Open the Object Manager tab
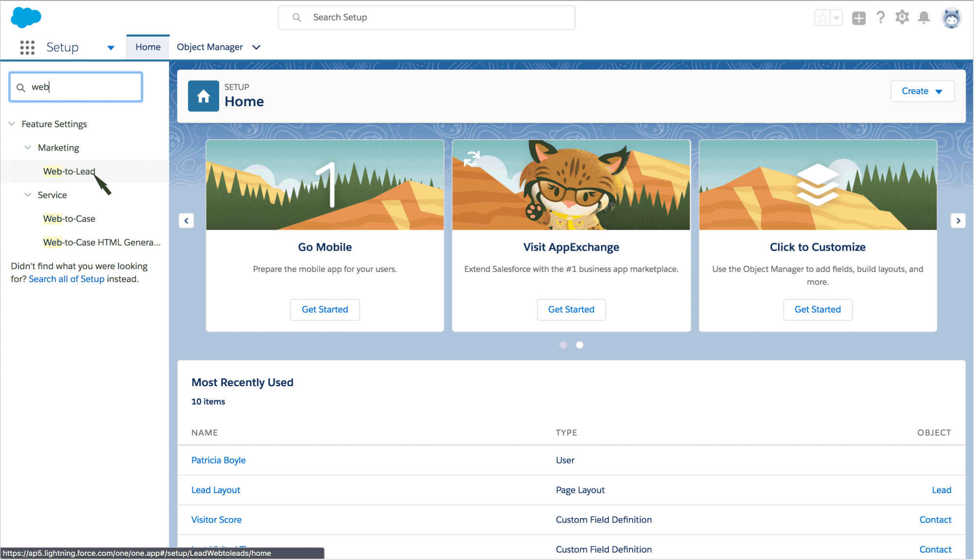 point(209,47)
